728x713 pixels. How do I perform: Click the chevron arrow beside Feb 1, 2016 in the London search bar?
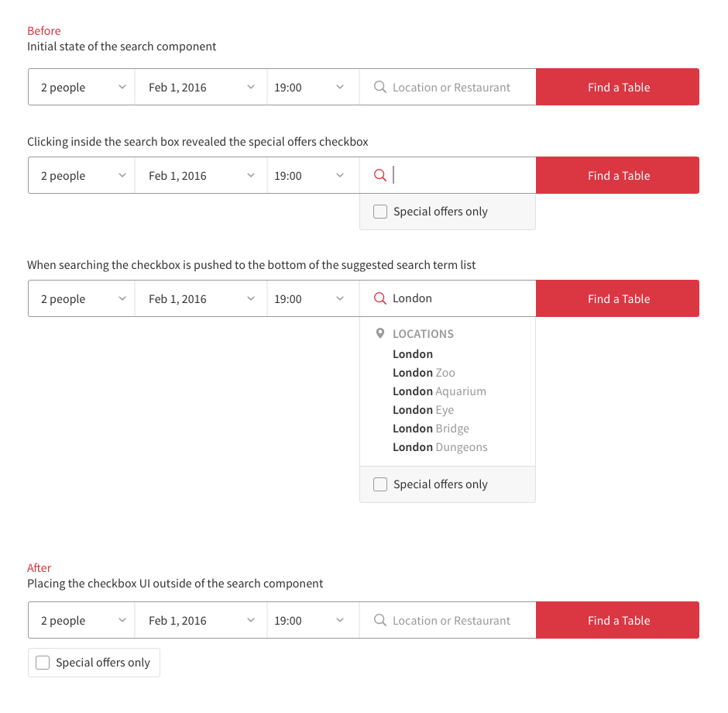(251, 298)
